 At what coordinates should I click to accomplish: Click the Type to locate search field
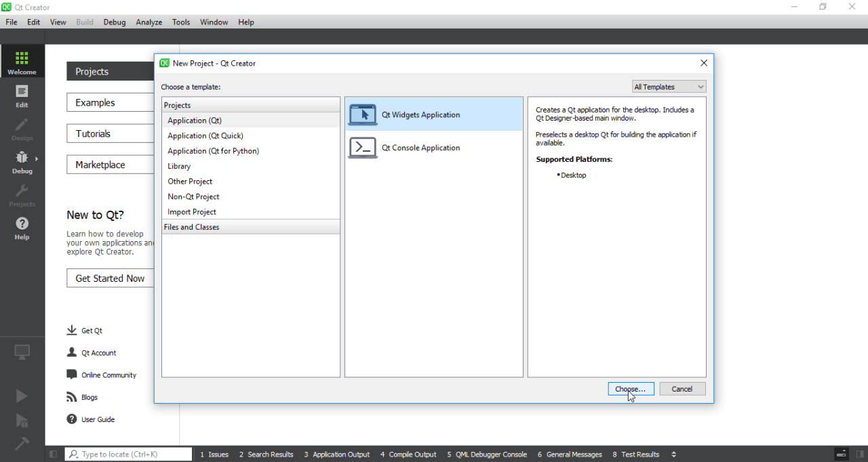[128, 454]
